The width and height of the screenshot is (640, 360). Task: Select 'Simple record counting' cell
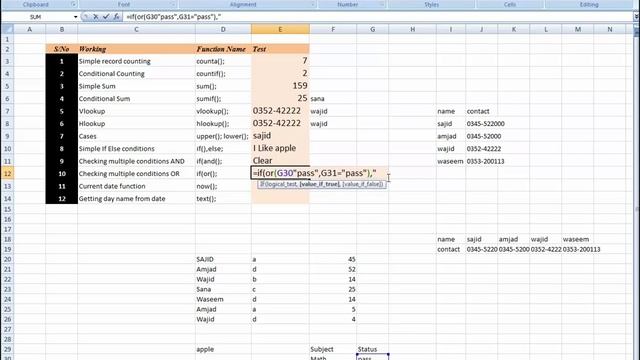[x=136, y=61]
